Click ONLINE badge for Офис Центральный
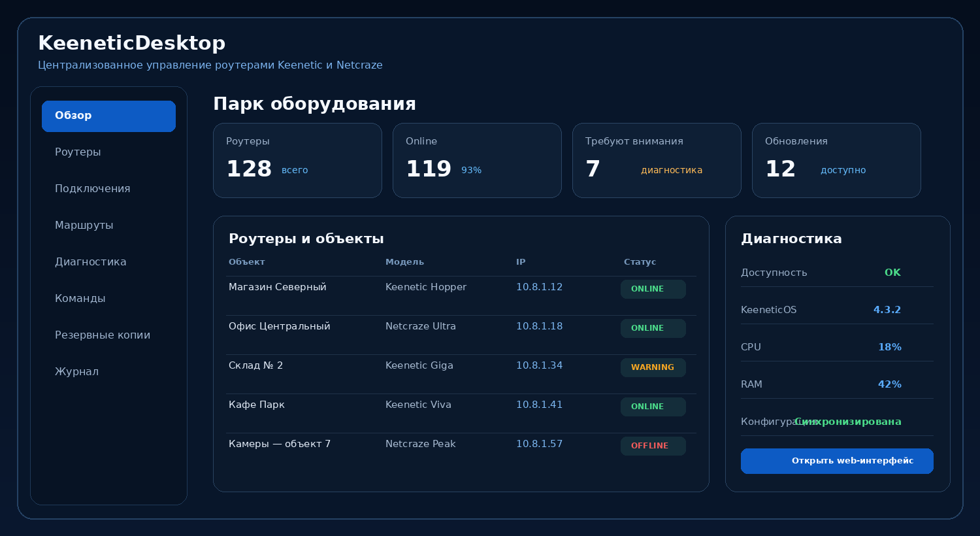This screenshot has width=980, height=536. 653,328
